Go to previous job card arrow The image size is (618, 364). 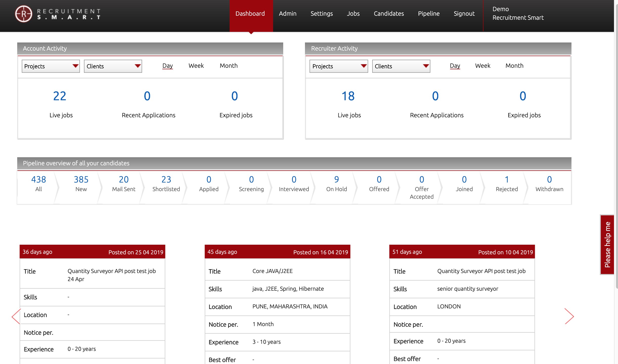[16, 316]
